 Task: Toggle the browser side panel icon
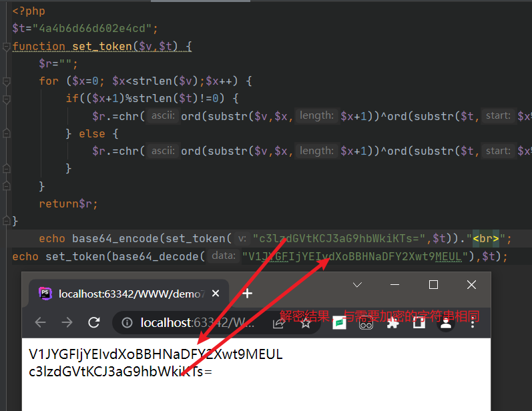point(419,323)
